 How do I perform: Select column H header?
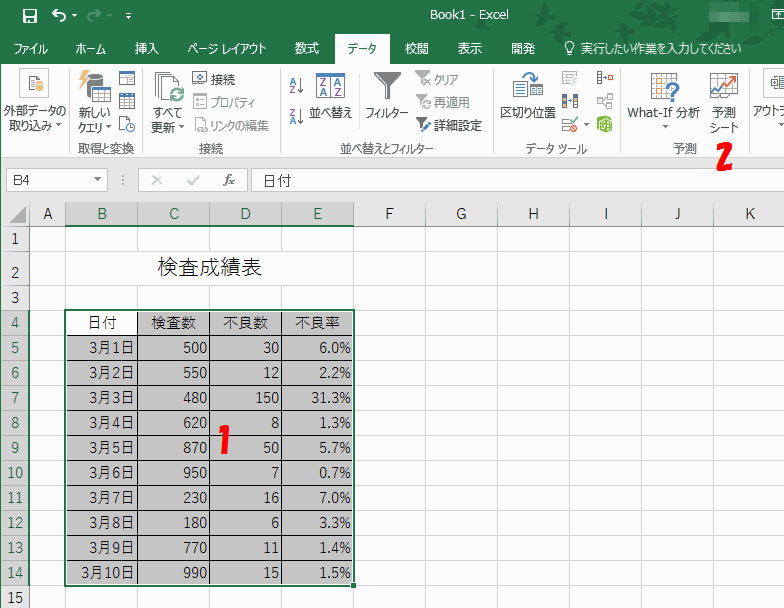coord(534,214)
